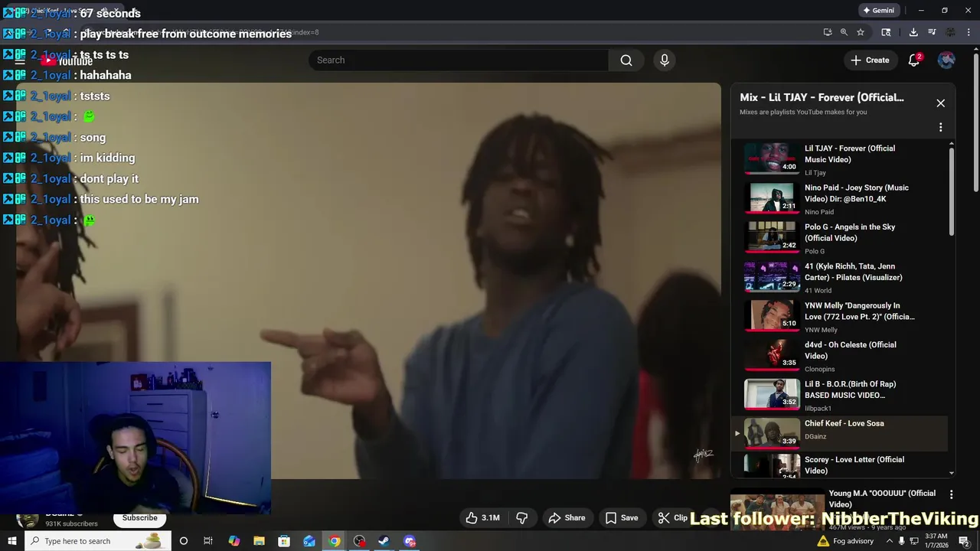The image size is (980, 551).
Task: Bookmark this page with star icon
Action: (861, 32)
